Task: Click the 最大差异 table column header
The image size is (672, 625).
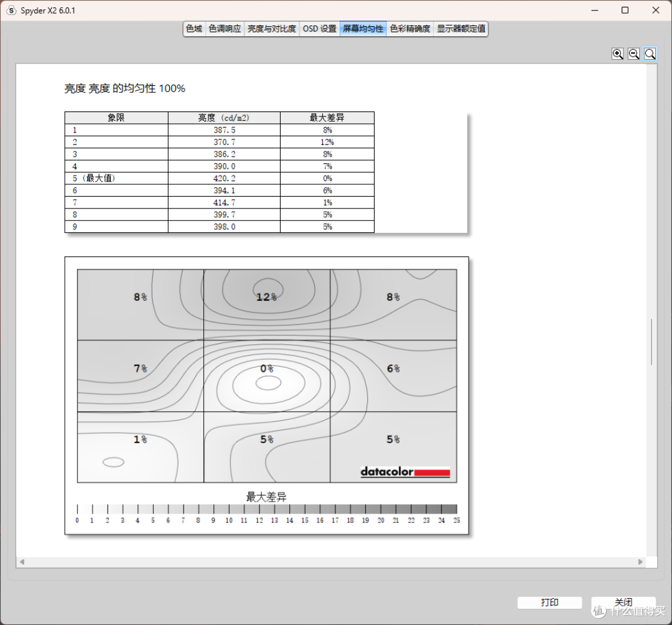Action: coord(327,118)
